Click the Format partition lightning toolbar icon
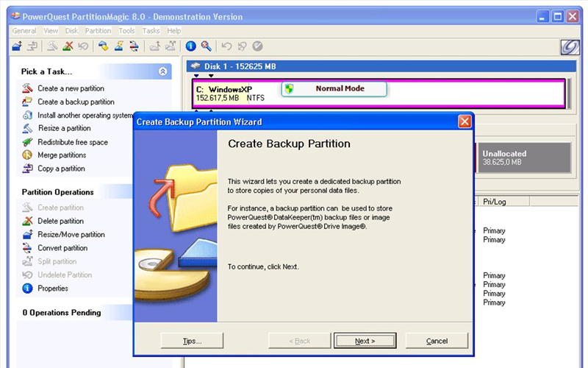 point(119,46)
